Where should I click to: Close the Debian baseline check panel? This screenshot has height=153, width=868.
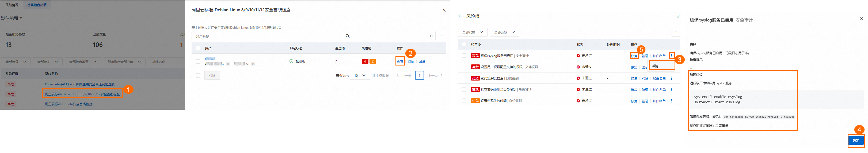click(x=444, y=10)
